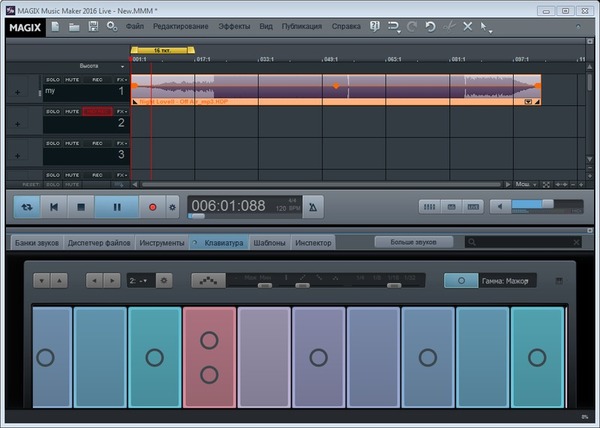Click the scissors cut tool icon
600x428 pixels.
pyautogui.click(x=449, y=27)
